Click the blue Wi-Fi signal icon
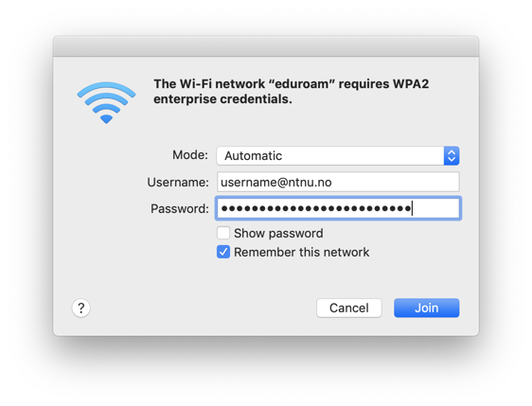 (106, 102)
